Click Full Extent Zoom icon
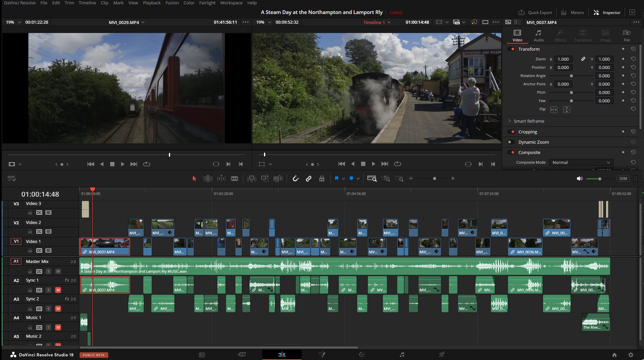The width and height of the screenshot is (644, 360). tap(372, 179)
